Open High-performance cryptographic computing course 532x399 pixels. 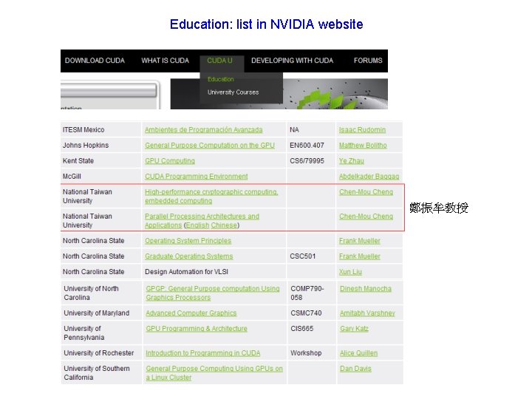point(211,197)
